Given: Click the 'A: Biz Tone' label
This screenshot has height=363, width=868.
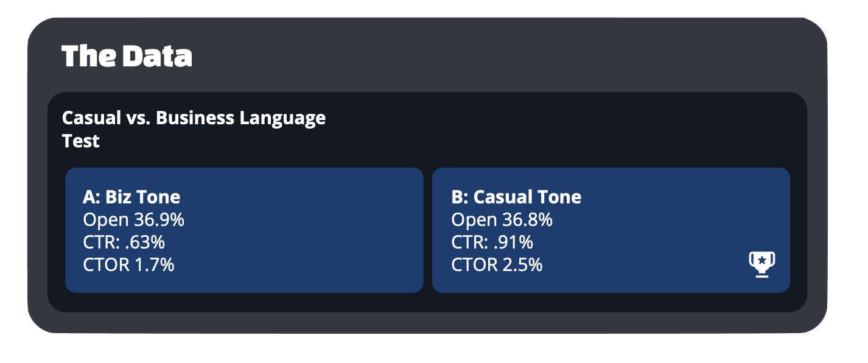Looking at the screenshot, I should pos(131,197).
